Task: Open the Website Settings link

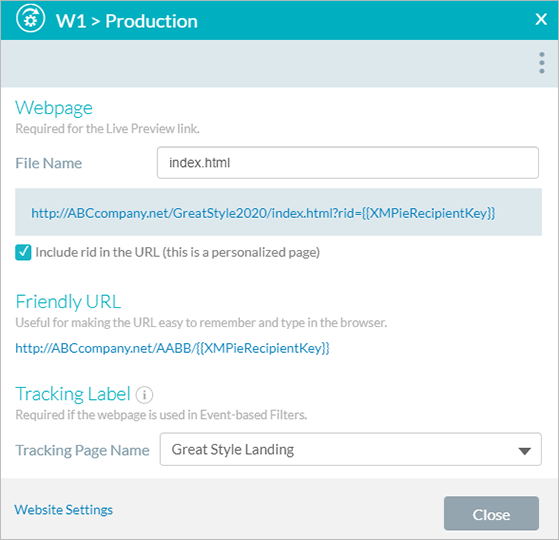Action: click(x=63, y=510)
